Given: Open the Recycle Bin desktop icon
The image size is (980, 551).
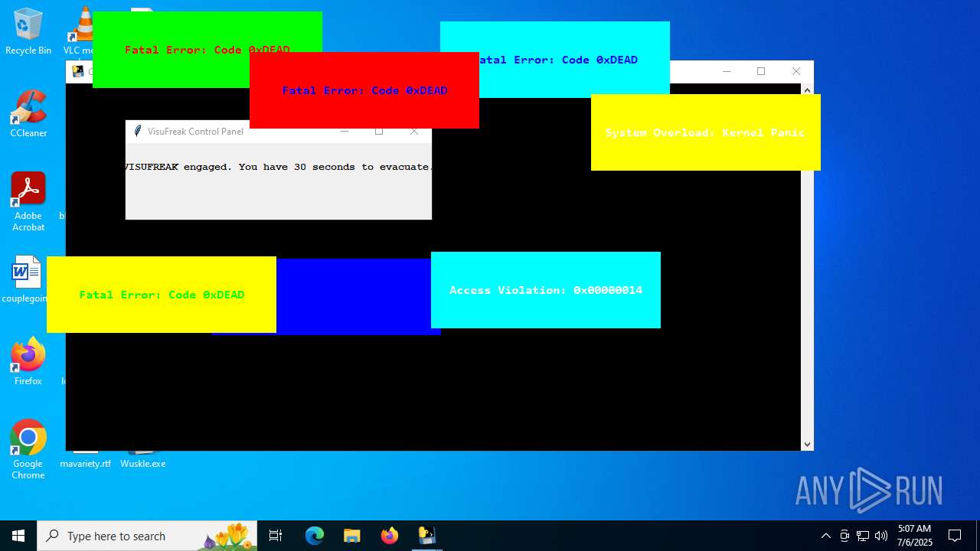Looking at the screenshot, I should coord(28,32).
